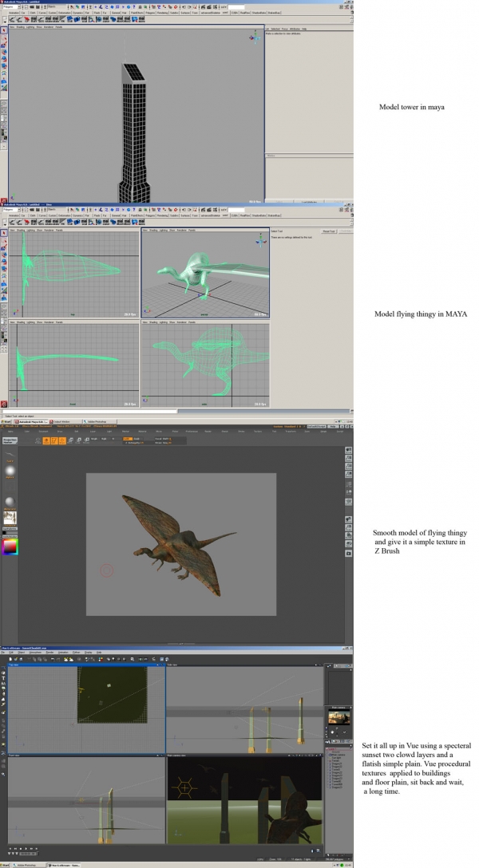The width and height of the screenshot is (479, 868).
Task: Switch to PaintEffects shelf tab in tower Maya window
Action: pos(137,13)
